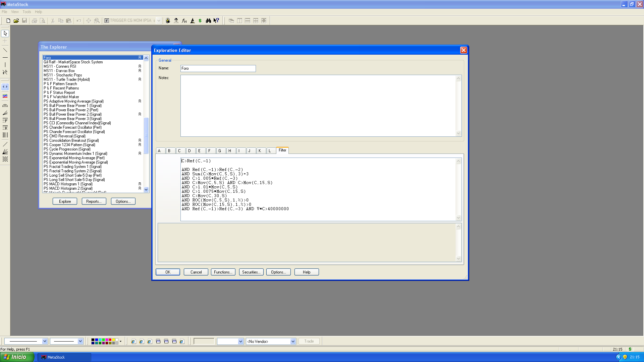644x362 pixels.
Task: Open the Explorer microscope icon
Action: tap(193, 21)
